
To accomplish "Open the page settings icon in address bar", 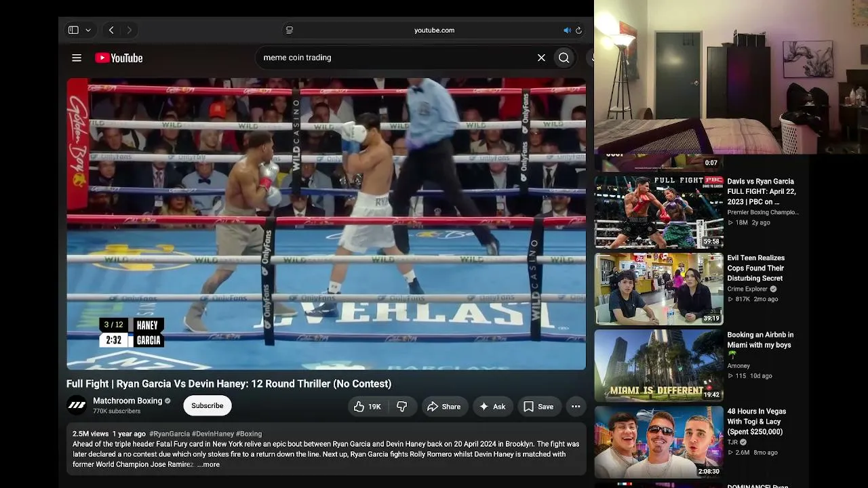I will 290,30.
